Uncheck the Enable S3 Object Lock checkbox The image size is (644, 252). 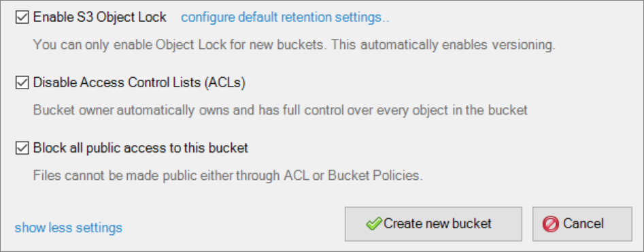point(22,17)
